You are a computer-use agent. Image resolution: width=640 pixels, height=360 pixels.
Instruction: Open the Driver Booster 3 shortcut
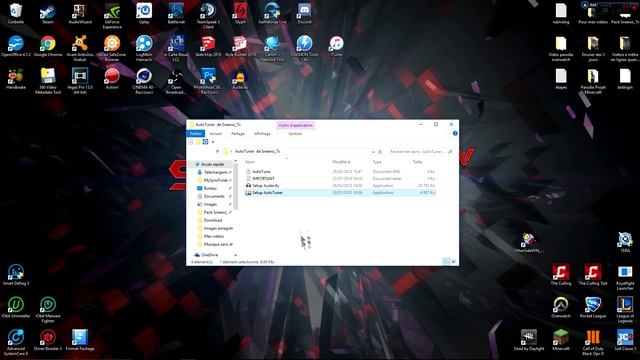point(48,340)
